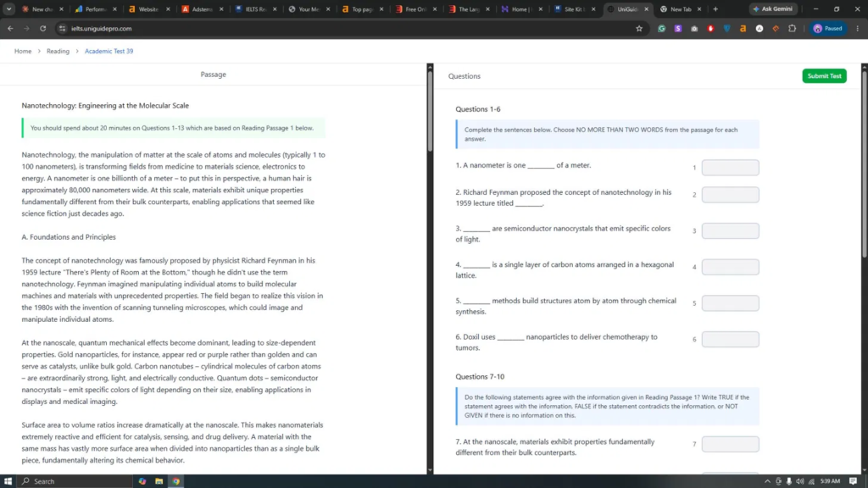Click the Submit Test button
Screen dimensions: 868x488
click(824, 75)
